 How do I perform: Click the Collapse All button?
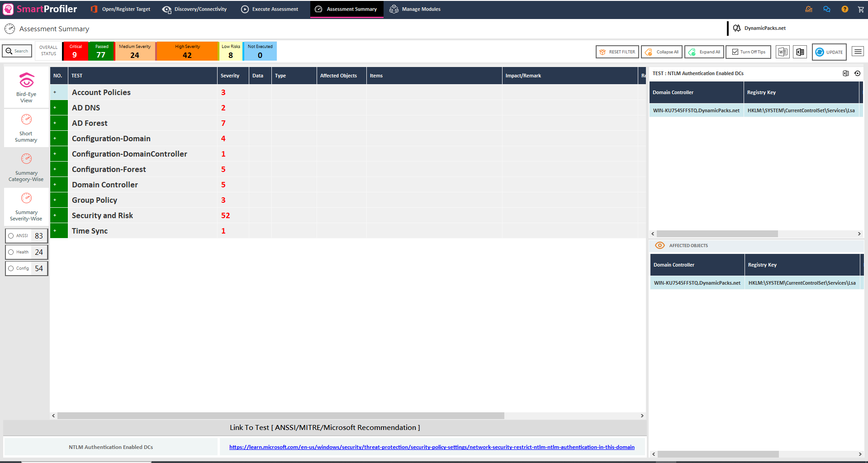[662, 52]
